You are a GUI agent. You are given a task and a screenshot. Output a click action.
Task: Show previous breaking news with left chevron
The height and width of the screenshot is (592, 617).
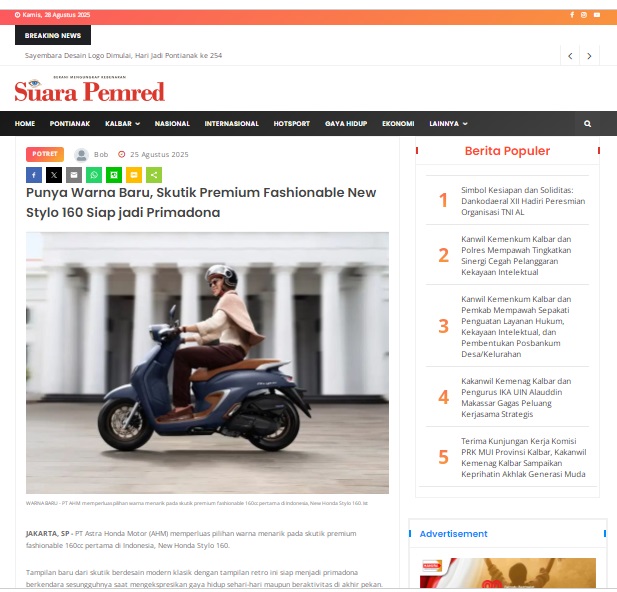click(x=570, y=56)
